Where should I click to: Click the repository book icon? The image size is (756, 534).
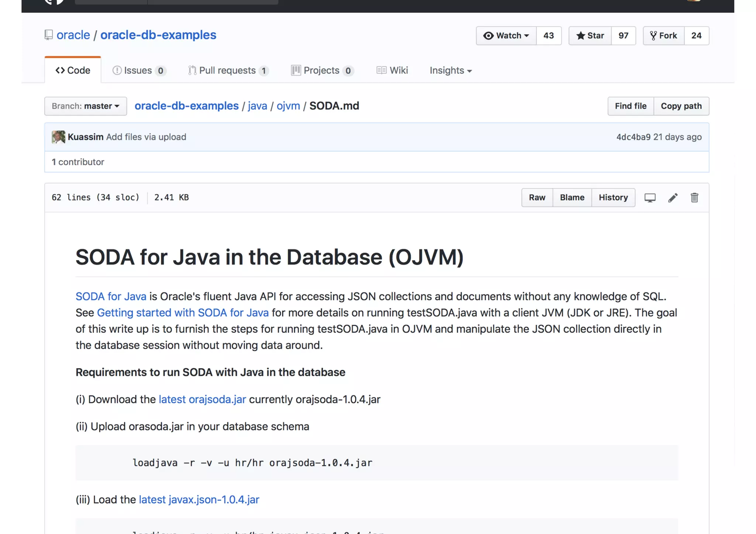(49, 35)
